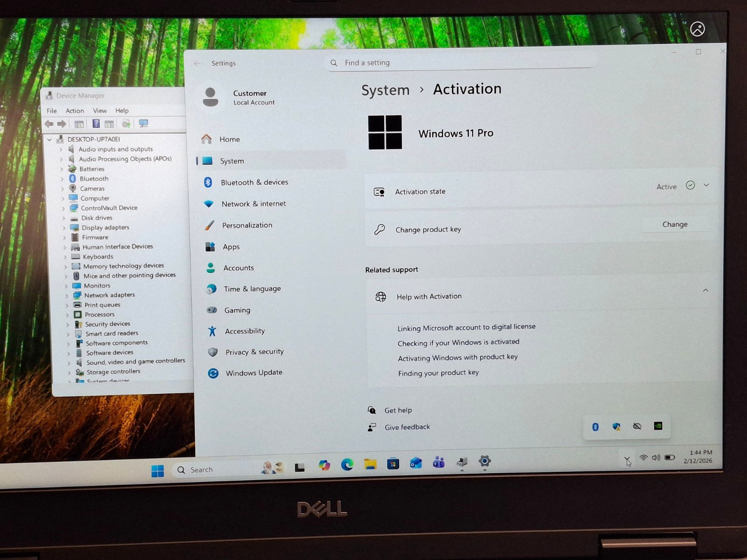Expand Disk drives node

[x=63, y=218]
